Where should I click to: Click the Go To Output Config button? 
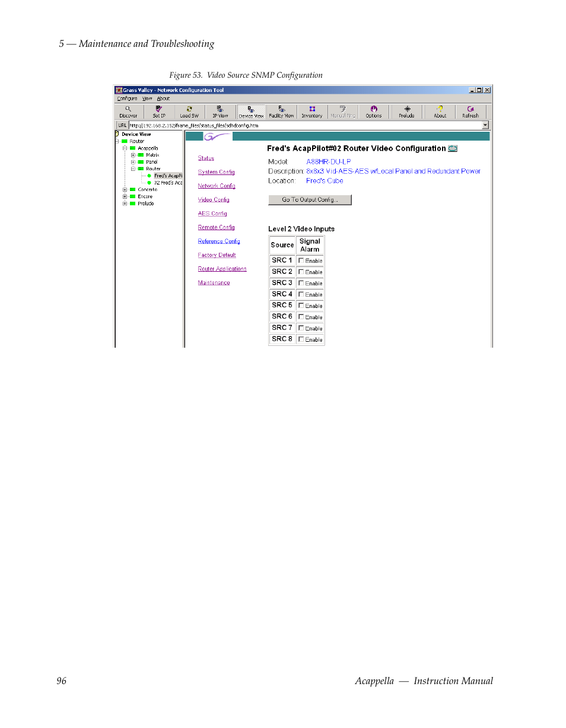tap(309, 199)
